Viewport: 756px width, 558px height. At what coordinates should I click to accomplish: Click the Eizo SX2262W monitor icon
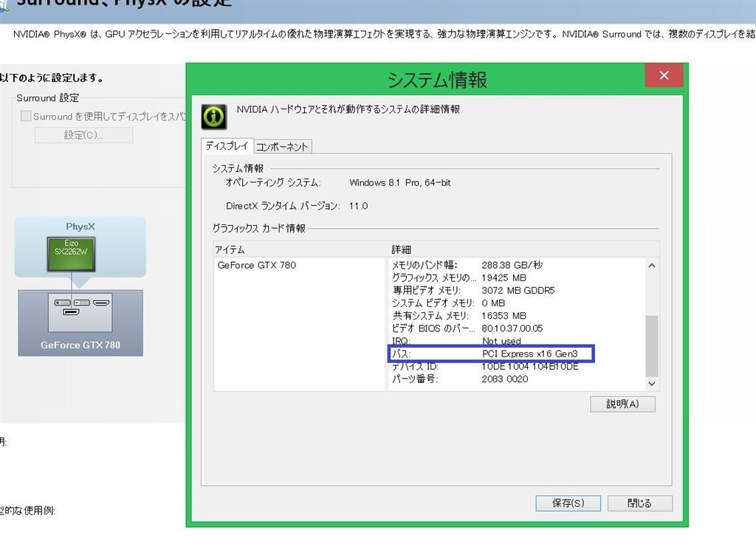[71, 254]
